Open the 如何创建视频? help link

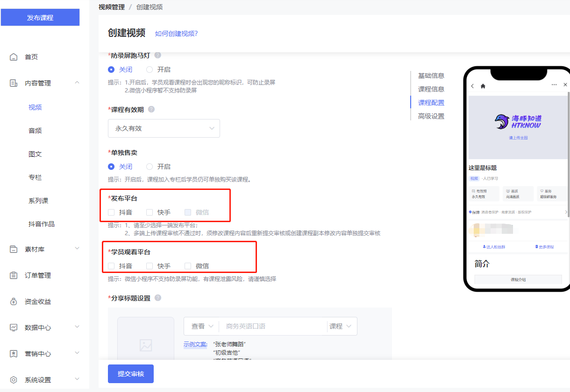coord(177,34)
